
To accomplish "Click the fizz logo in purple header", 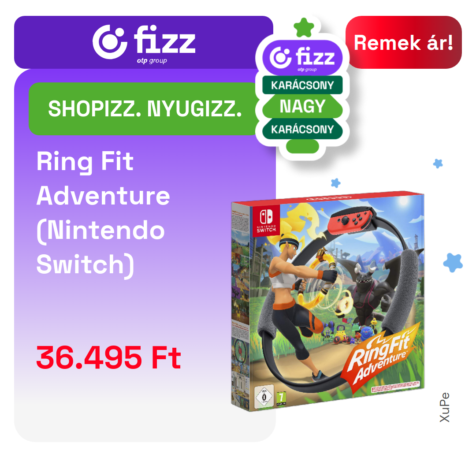I will 144,42.
